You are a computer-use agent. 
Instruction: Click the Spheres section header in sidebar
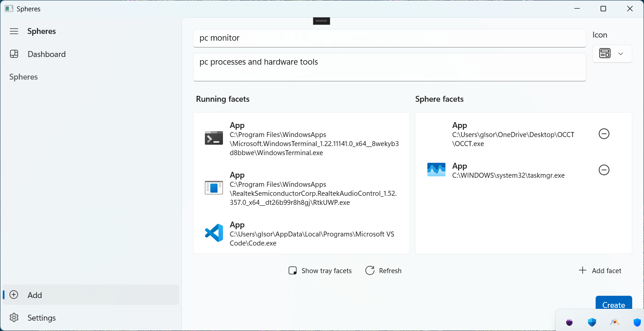point(24,77)
